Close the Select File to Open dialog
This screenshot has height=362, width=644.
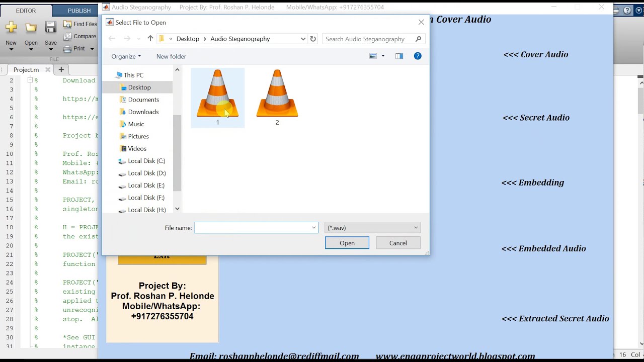coord(421,22)
